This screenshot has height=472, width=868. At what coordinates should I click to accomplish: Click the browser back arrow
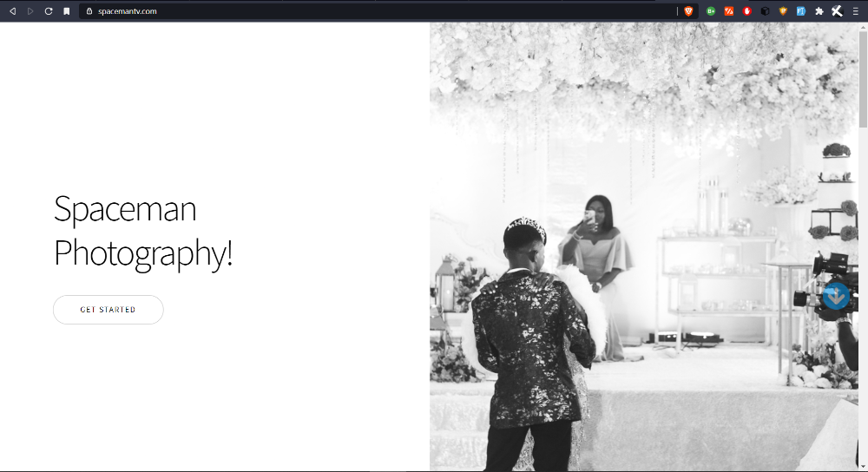tap(13, 11)
